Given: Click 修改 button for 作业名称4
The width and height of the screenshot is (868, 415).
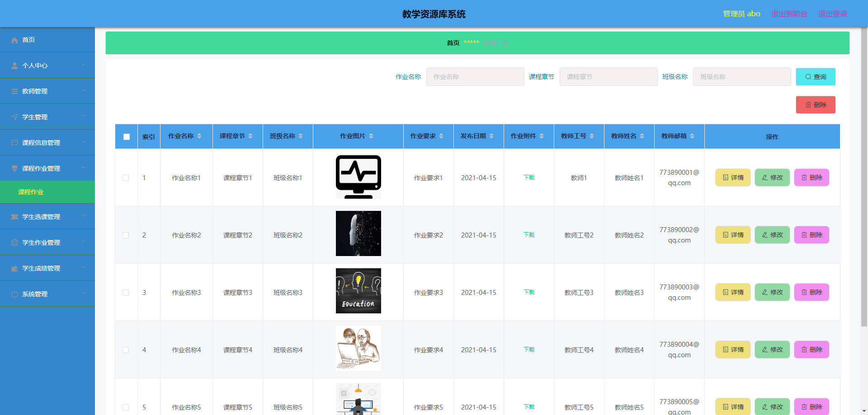Looking at the screenshot, I should [x=772, y=350].
